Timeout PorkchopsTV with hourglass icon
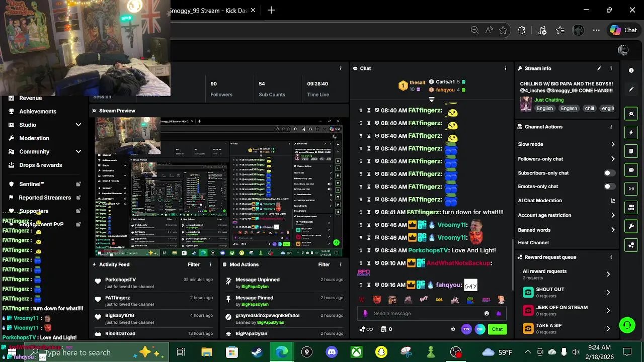Viewport: 644px width, 362px height. click(x=369, y=250)
